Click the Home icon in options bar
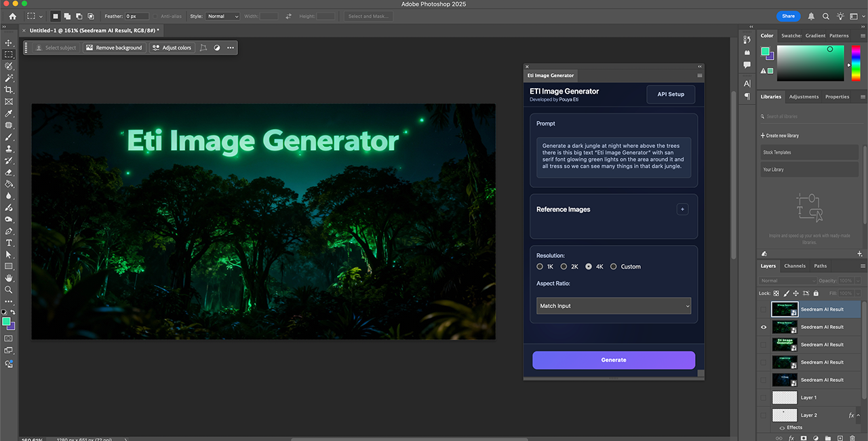Viewport: 868px width, 441px height. (12, 16)
